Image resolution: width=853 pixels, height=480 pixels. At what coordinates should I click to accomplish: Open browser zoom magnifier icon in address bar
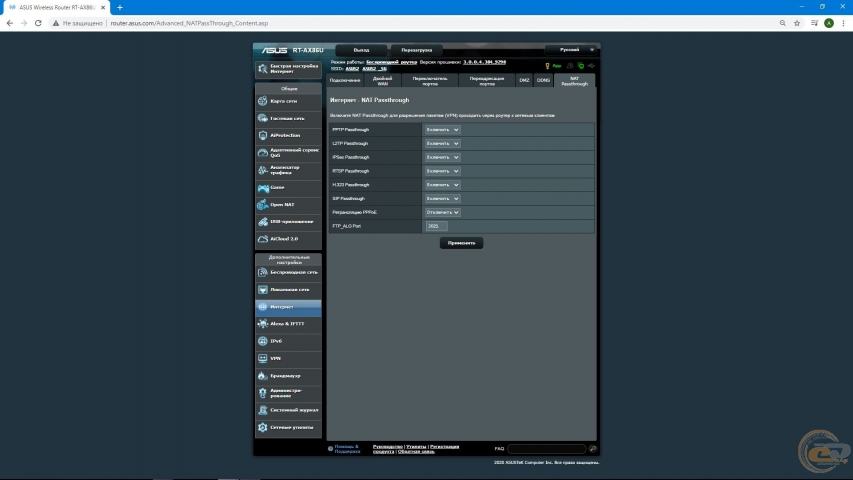click(x=782, y=23)
